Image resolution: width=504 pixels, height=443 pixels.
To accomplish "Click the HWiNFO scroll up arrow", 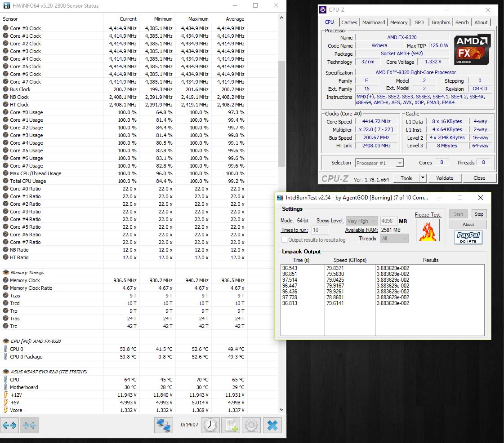I will click(281, 18).
